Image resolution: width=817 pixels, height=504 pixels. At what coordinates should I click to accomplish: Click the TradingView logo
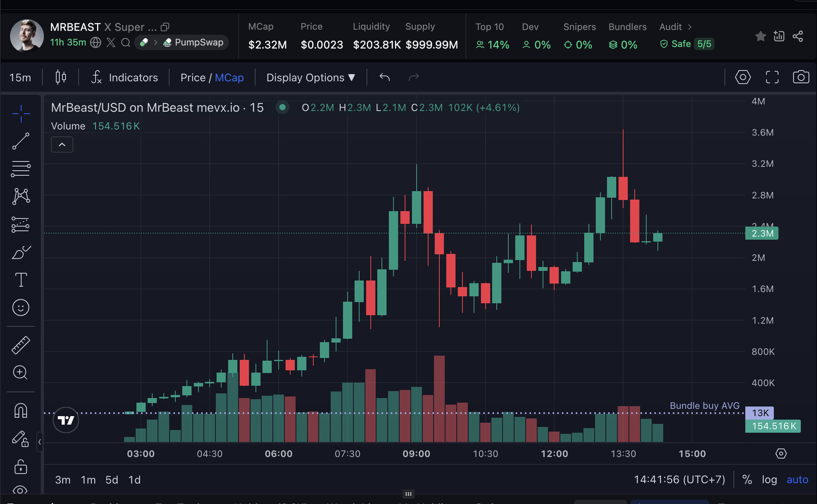(x=66, y=420)
